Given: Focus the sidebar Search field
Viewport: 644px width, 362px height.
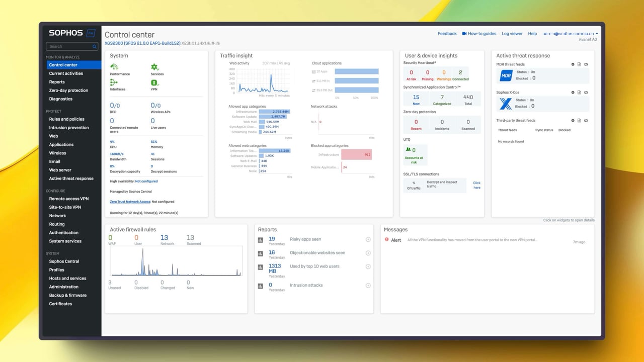Looking at the screenshot, I should [x=73, y=46].
